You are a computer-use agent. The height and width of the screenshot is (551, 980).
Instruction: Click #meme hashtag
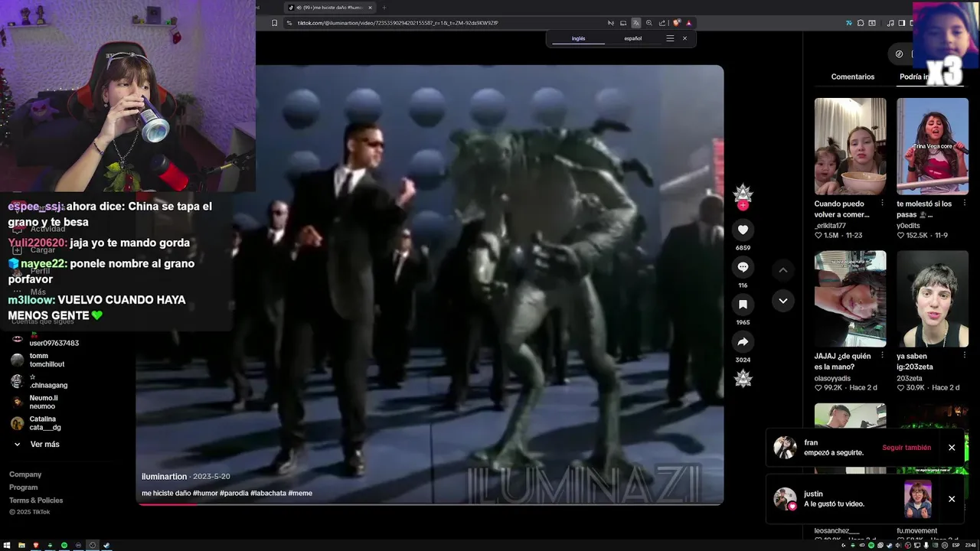pos(300,494)
